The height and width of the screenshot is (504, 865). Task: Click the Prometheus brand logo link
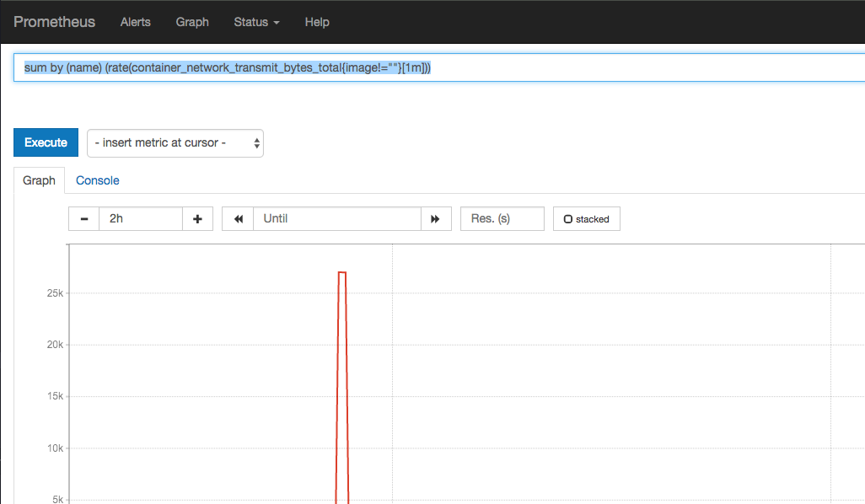pyautogui.click(x=55, y=22)
